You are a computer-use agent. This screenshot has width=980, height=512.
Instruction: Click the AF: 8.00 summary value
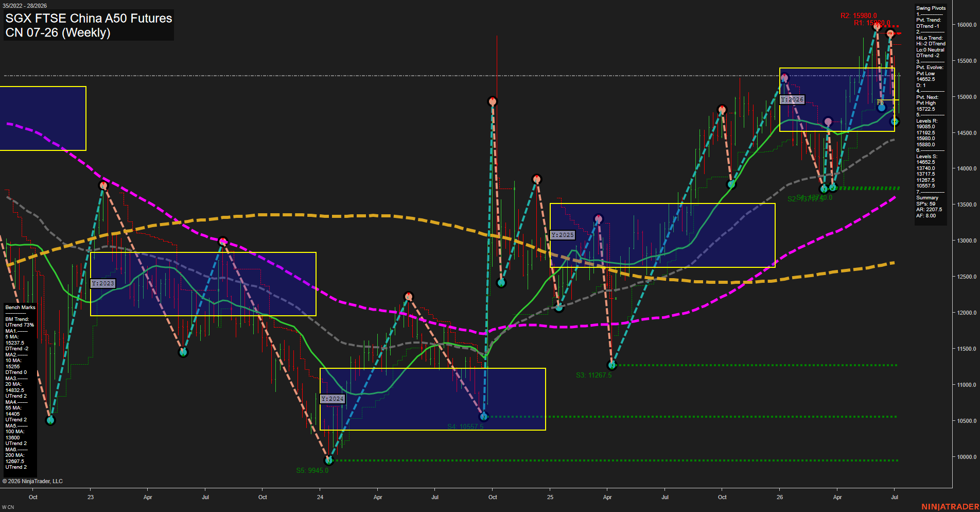coord(926,216)
